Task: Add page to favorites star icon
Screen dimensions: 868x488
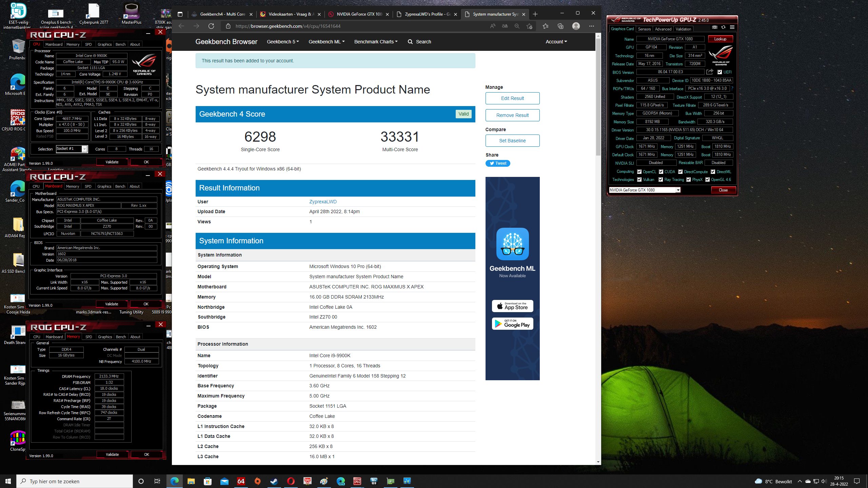Action: (529, 26)
